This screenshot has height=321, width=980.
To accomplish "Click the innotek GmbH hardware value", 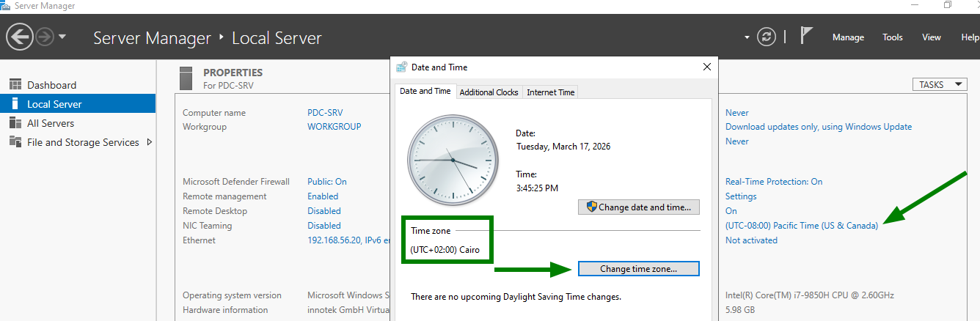I will 348,310.
